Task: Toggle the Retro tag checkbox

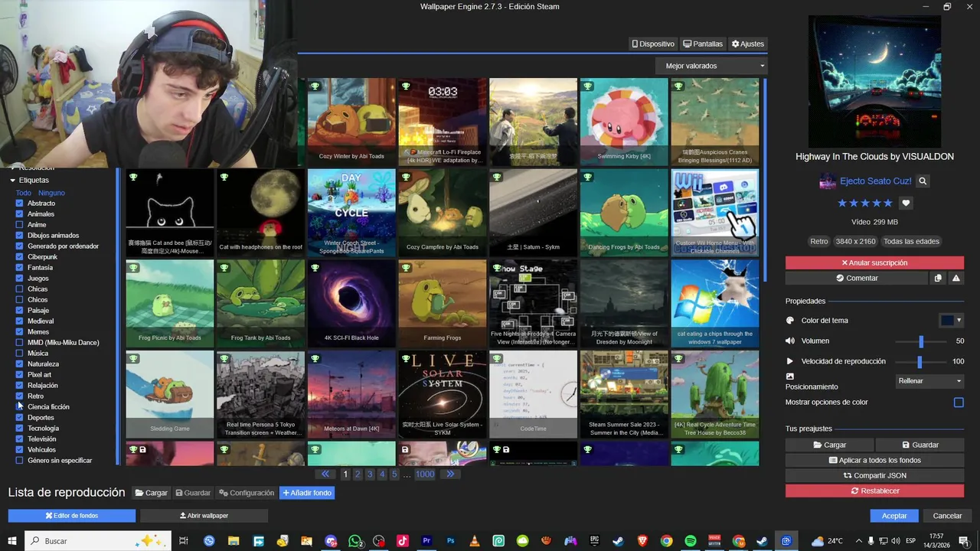Action: 20,396
